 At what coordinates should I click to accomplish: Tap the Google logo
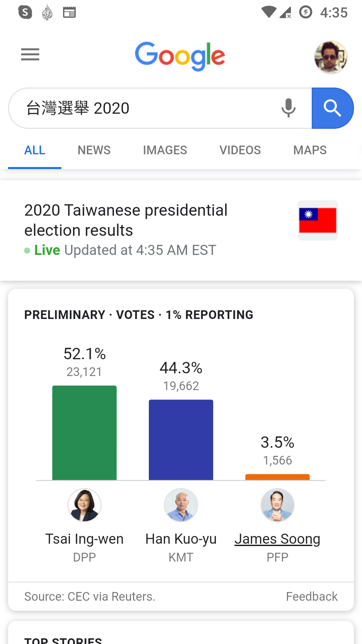coord(180,56)
